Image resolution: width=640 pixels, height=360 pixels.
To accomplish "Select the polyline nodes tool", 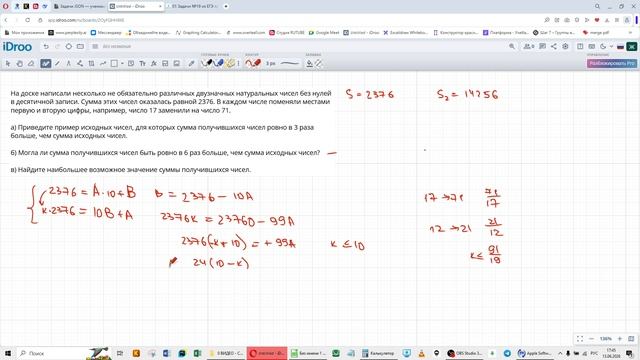I will [80, 63].
